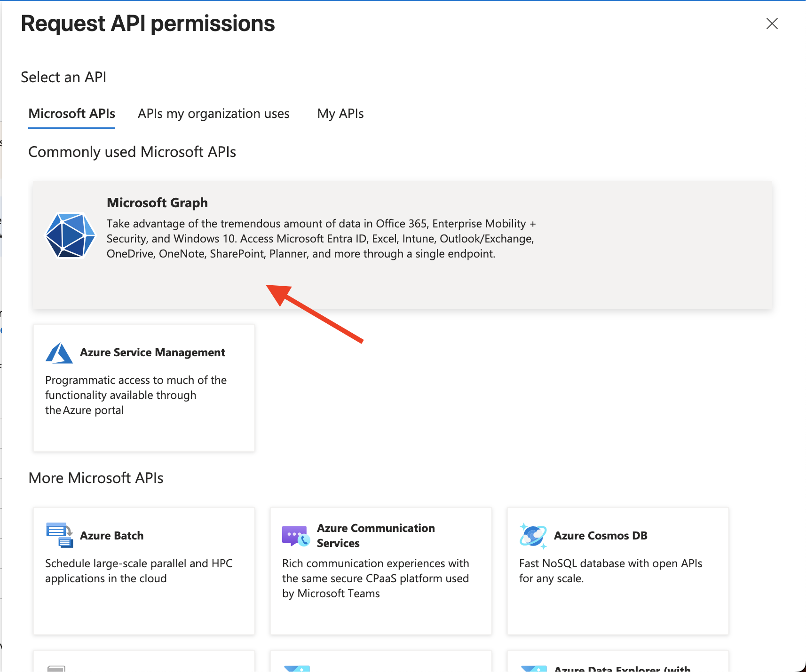Image resolution: width=806 pixels, height=672 pixels.
Task: Open the Azure Data Explorer title
Action: click(x=622, y=668)
